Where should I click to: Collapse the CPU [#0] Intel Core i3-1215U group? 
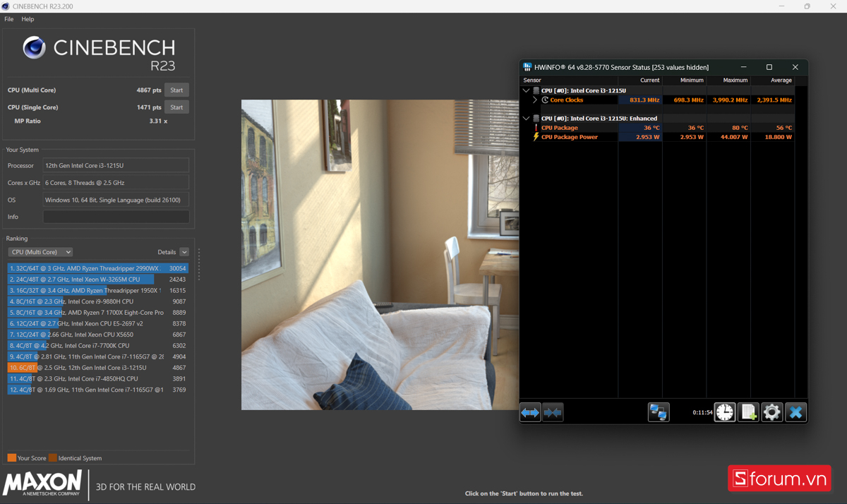tap(526, 91)
